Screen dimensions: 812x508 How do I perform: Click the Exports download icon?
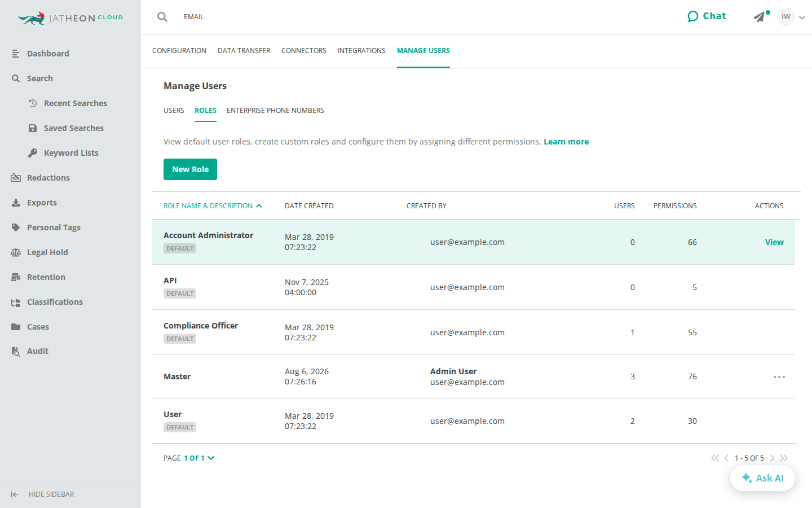tap(16, 203)
